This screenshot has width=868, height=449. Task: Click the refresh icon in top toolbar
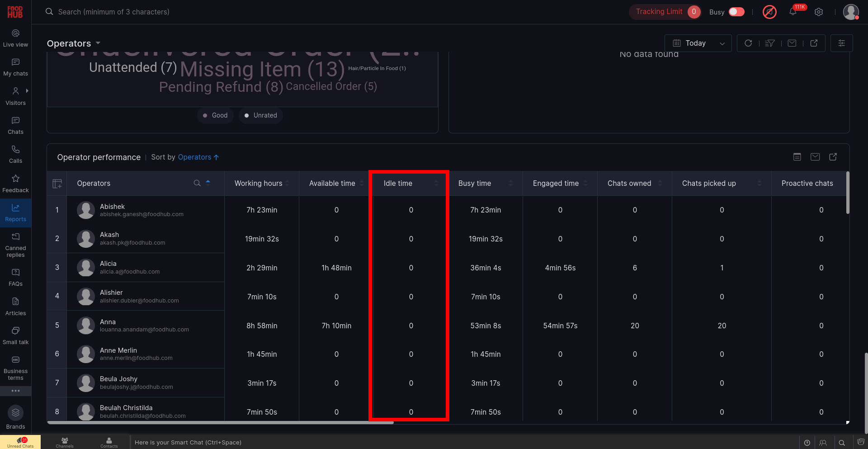748,43
